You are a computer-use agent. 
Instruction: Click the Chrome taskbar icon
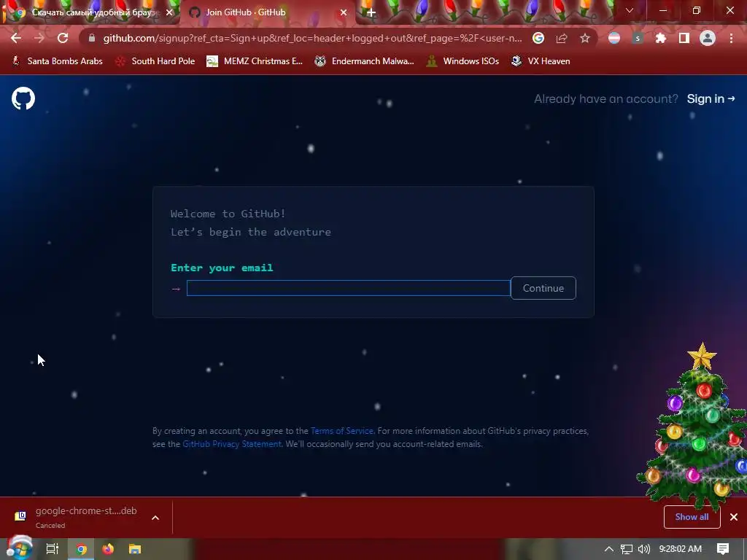pyautogui.click(x=81, y=549)
